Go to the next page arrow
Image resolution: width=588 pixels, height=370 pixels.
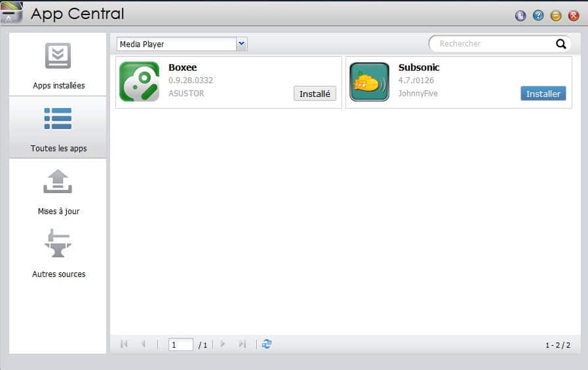point(223,344)
